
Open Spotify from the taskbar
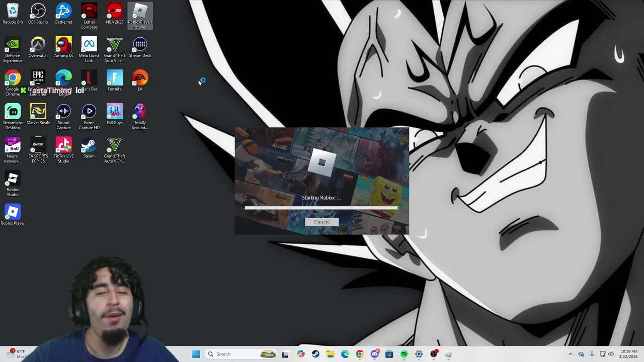[x=404, y=354]
